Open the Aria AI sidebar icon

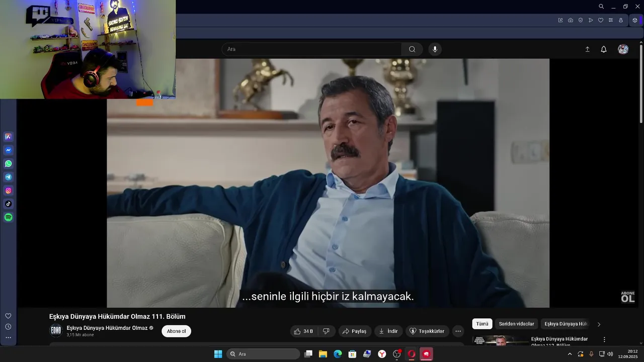click(8, 137)
